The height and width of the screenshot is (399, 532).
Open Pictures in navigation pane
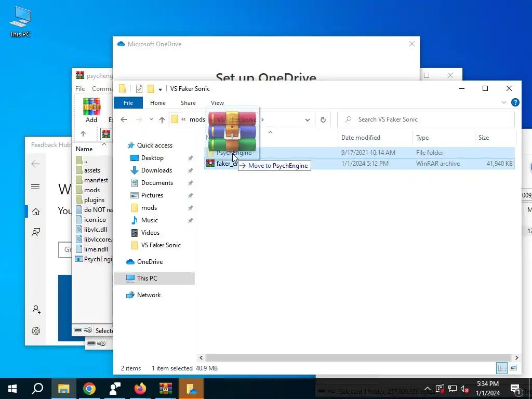[152, 195]
